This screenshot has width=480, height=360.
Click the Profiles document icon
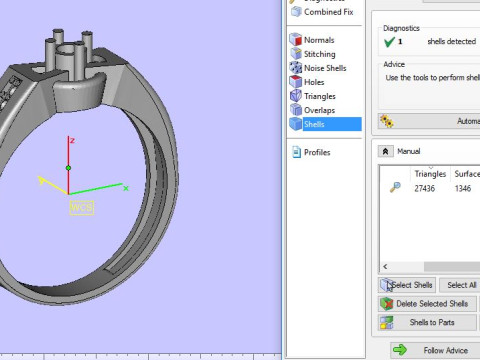(x=296, y=152)
